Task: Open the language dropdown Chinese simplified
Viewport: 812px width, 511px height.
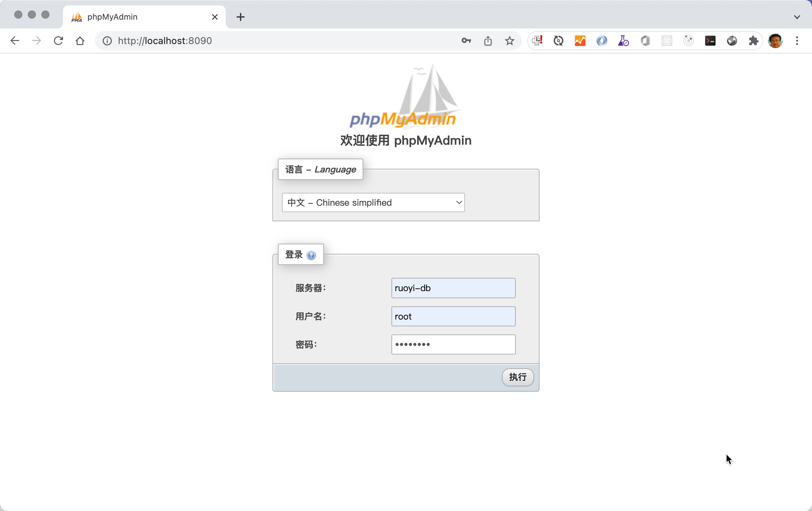Action: pos(373,203)
